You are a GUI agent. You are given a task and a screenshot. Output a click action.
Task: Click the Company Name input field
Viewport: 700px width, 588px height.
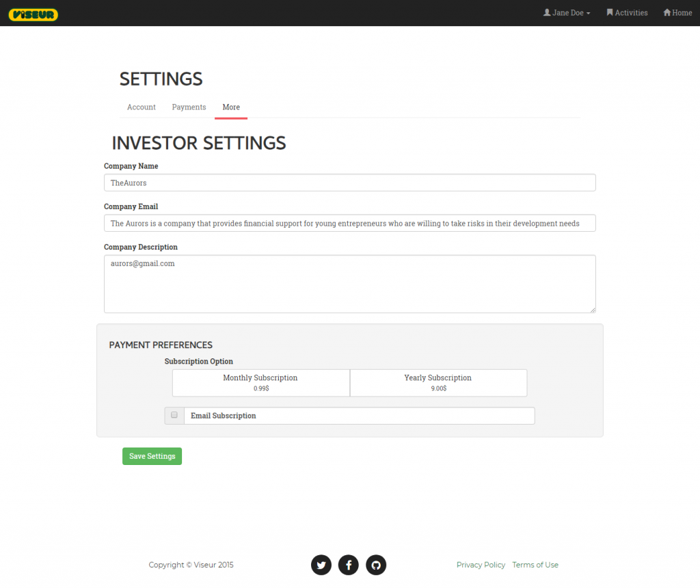(x=349, y=183)
